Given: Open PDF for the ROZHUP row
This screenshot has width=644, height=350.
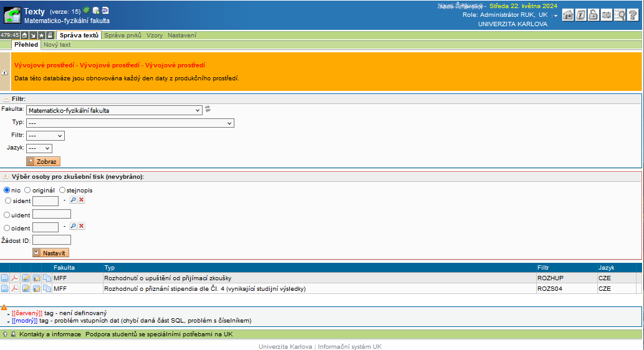Looking at the screenshot, I should tap(15, 278).
